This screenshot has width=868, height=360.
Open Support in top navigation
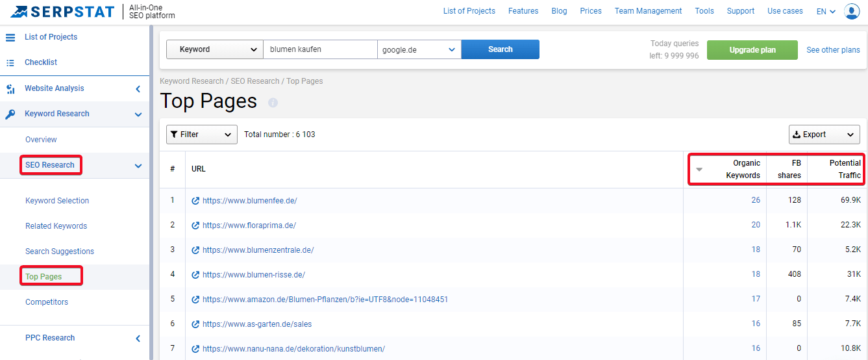pyautogui.click(x=741, y=11)
